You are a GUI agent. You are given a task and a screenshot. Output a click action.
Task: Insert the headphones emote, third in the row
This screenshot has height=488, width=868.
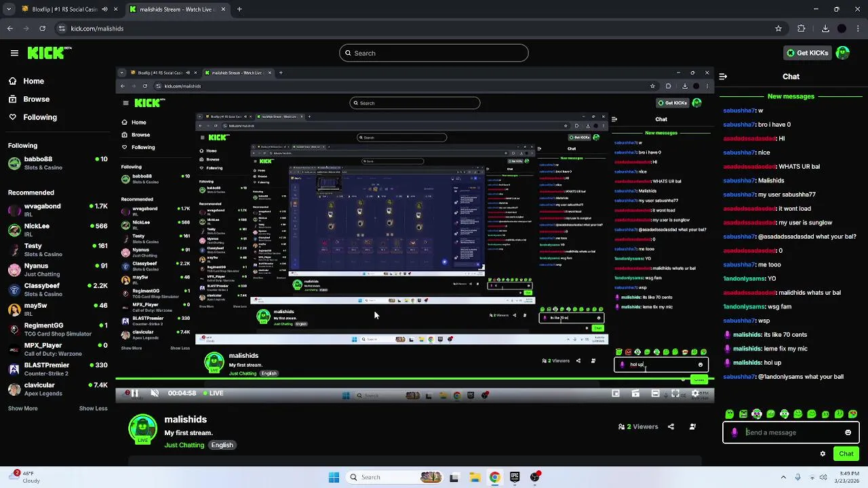click(757, 414)
